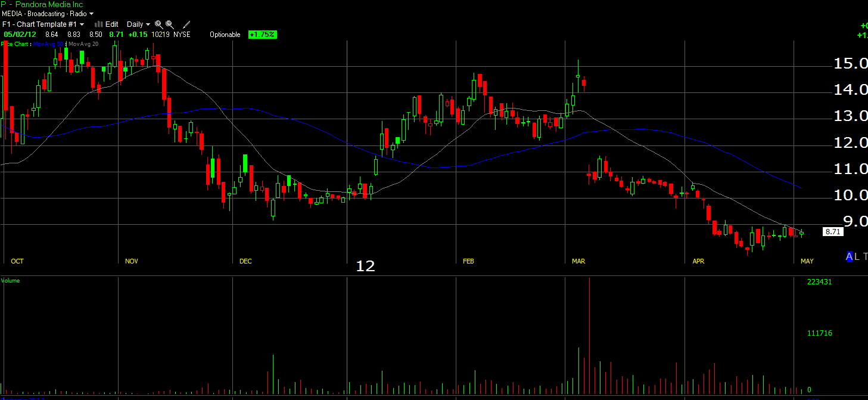Click the 10219 volume value
This screenshot has height=400, width=868.
point(160,35)
